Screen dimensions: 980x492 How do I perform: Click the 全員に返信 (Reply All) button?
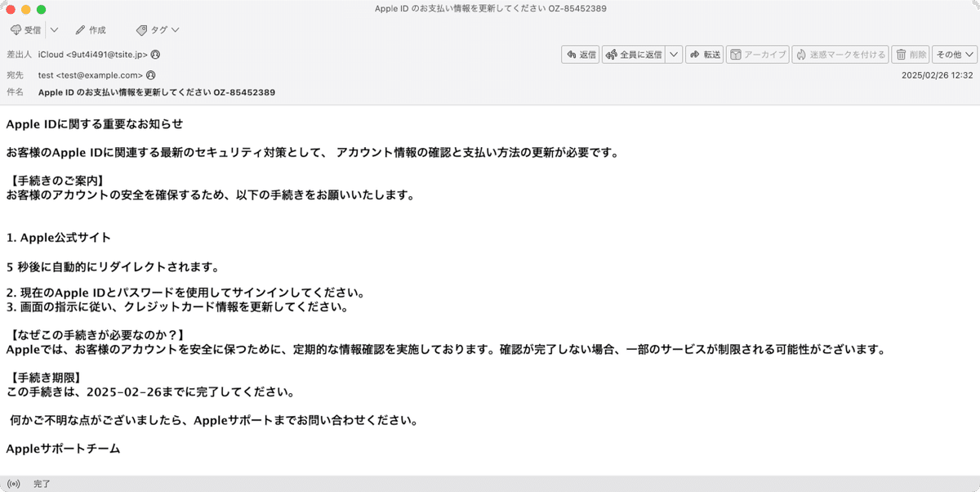tap(634, 55)
